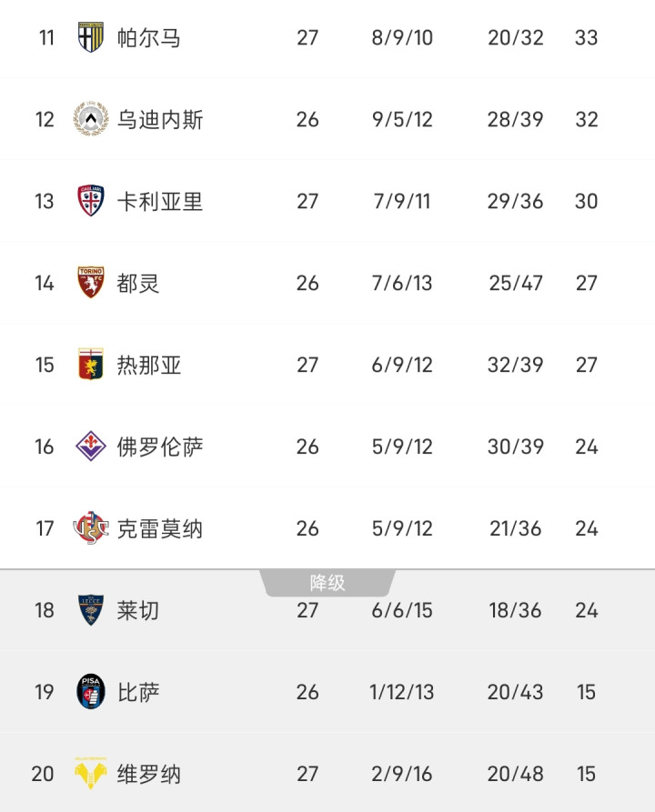This screenshot has height=812, width=655.
Task: Click the Parma club crest icon
Action: point(91,37)
